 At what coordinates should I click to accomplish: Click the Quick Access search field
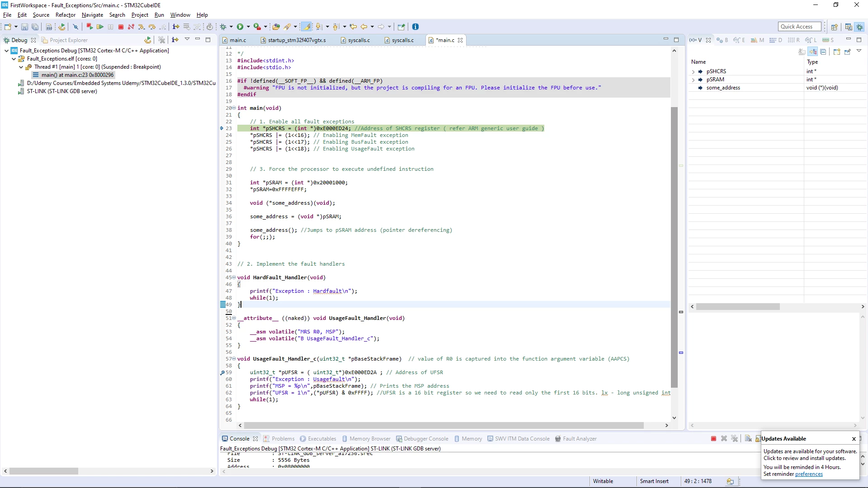point(800,27)
